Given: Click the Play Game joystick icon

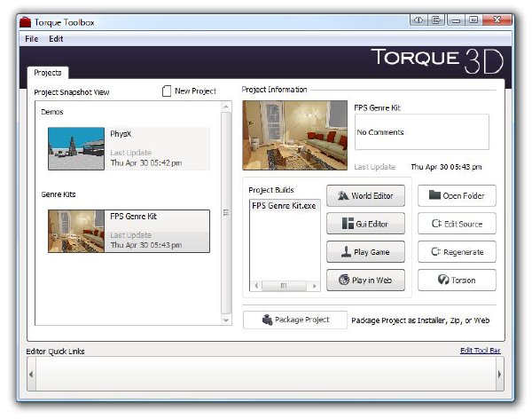Looking at the screenshot, I should [346, 251].
